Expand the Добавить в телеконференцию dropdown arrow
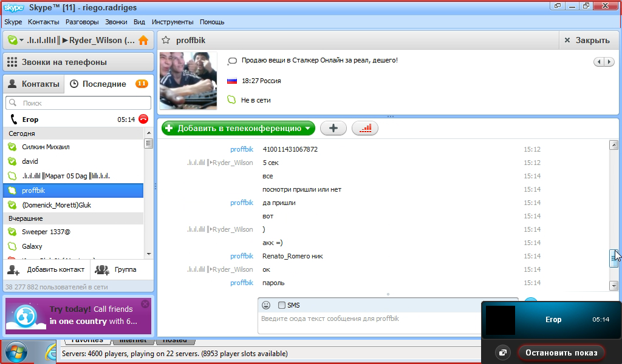622x364 pixels. 307,129
